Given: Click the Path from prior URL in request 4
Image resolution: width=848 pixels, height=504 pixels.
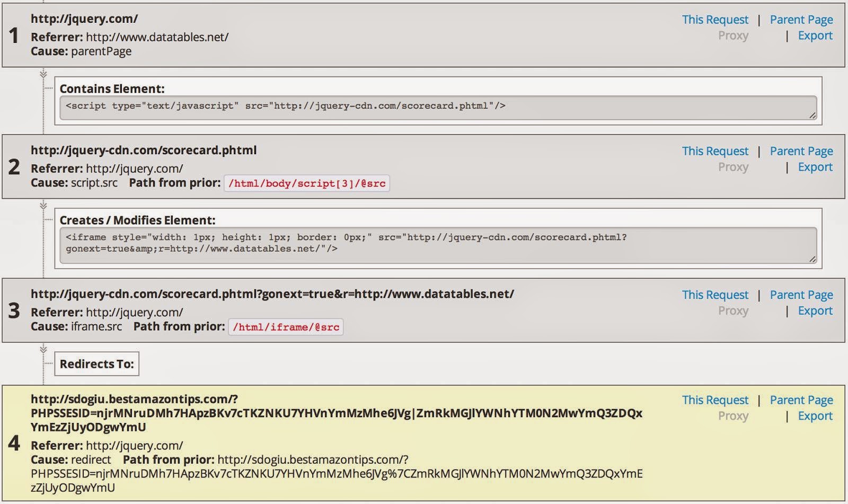Looking at the screenshot, I should click(337, 473).
